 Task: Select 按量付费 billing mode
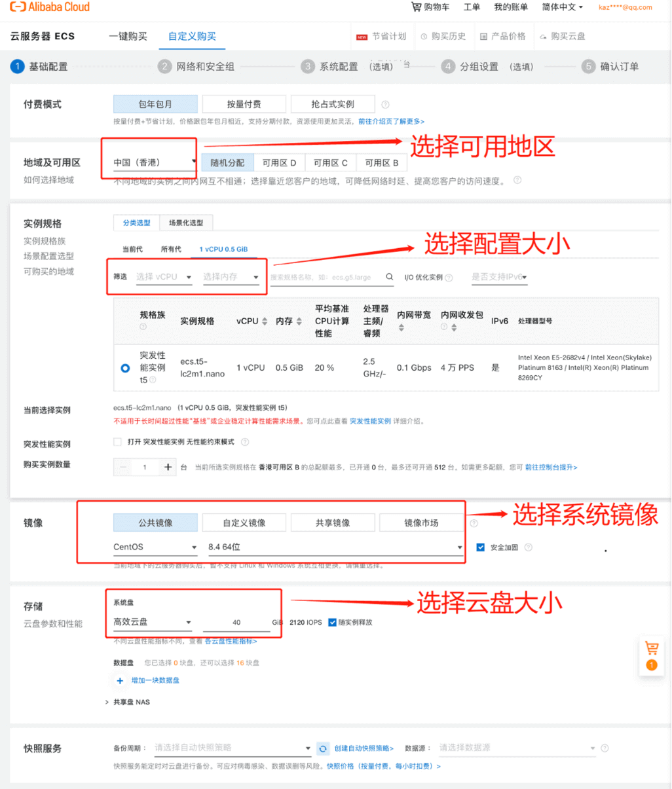point(244,104)
